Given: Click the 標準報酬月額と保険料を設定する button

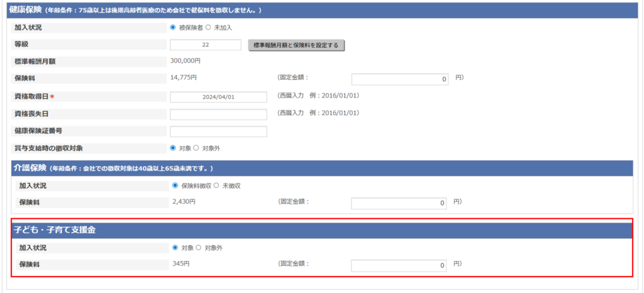Looking at the screenshot, I should [296, 45].
